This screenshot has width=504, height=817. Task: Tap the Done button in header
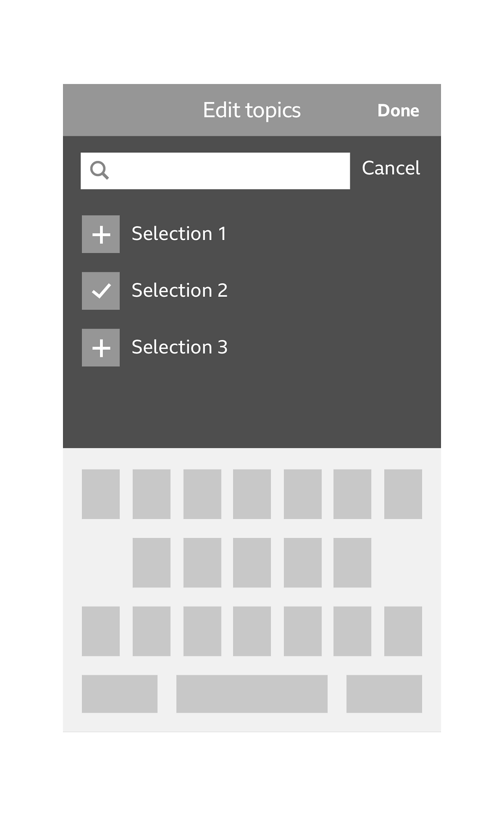click(398, 110)
